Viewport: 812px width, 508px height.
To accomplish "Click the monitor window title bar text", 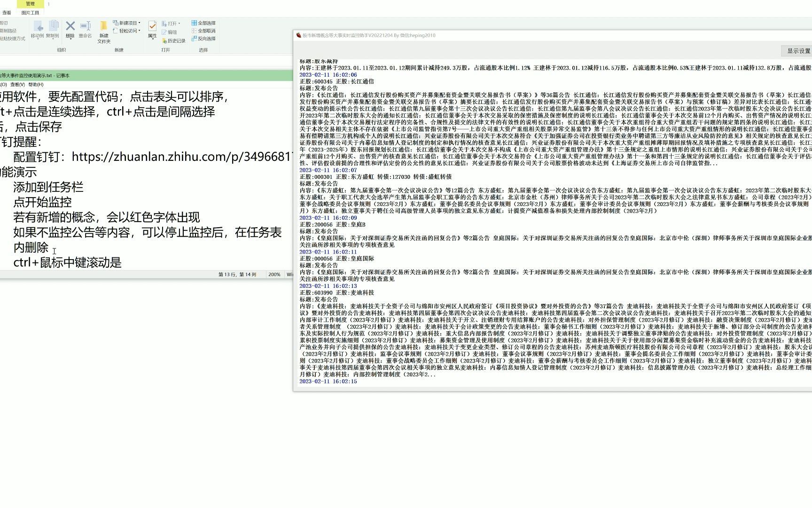I will pos(369,35).
